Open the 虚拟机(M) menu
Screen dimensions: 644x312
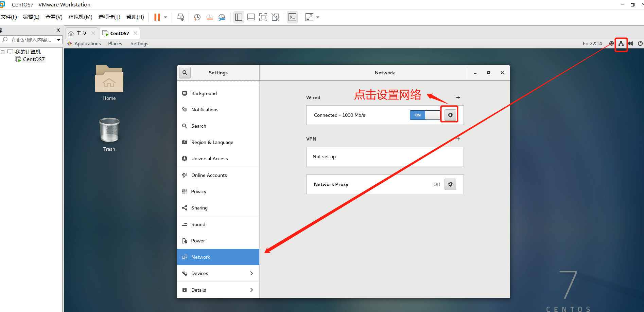[81, 17]
